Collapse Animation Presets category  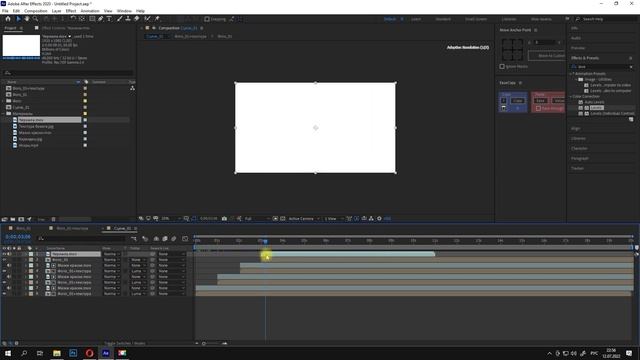pos(571,74)
